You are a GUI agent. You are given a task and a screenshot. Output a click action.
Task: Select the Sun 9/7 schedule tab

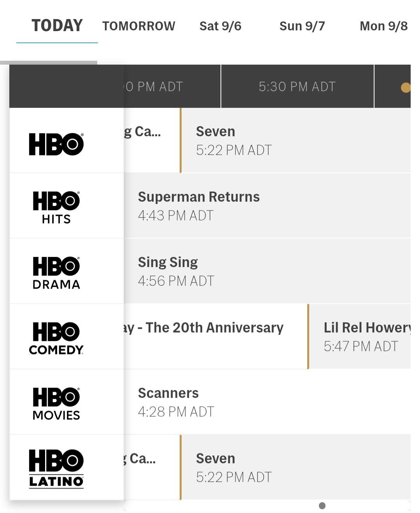click(x=302, y=26)
